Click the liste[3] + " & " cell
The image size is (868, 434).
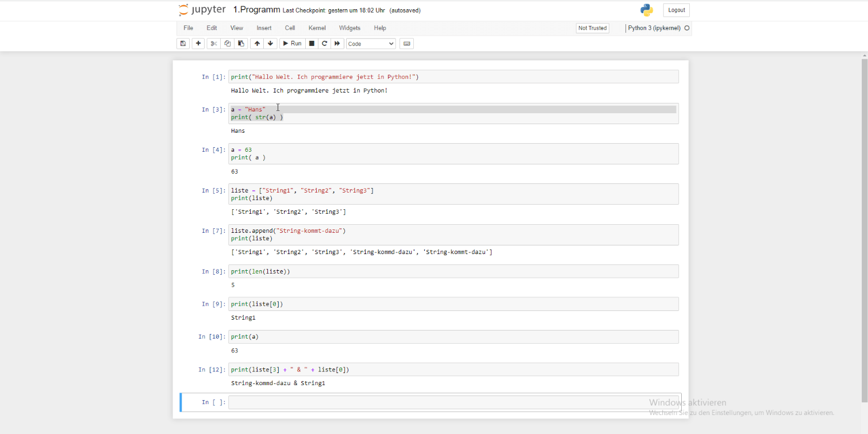454,370
